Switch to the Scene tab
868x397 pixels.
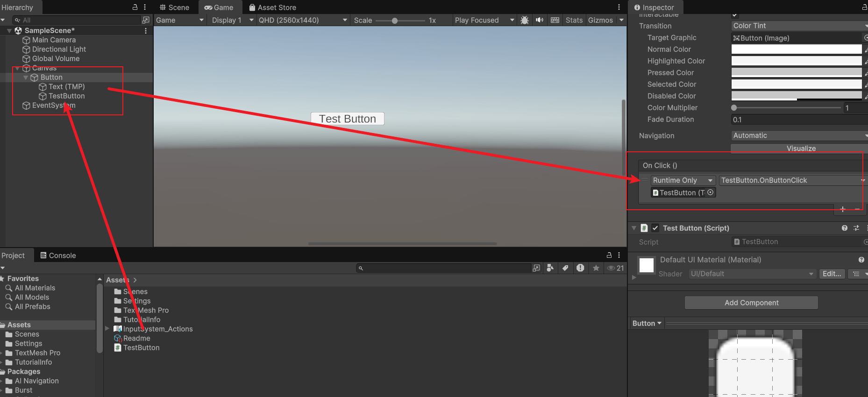(174, 7)
